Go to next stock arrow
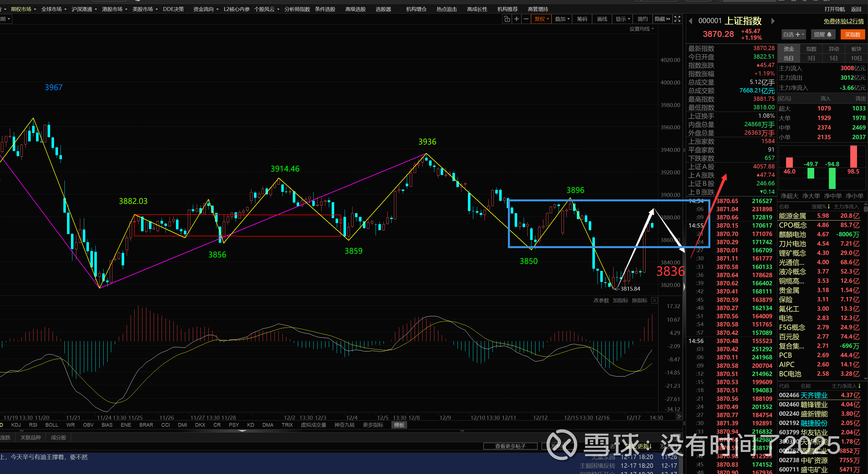The width and height of the screenshot is (868, 474). (773, 21)
